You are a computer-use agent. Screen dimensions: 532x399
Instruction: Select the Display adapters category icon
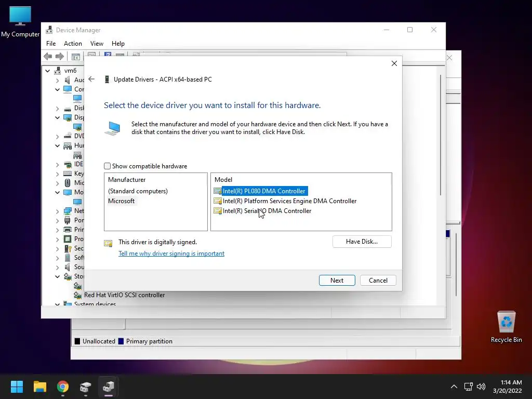click(68, 117)
